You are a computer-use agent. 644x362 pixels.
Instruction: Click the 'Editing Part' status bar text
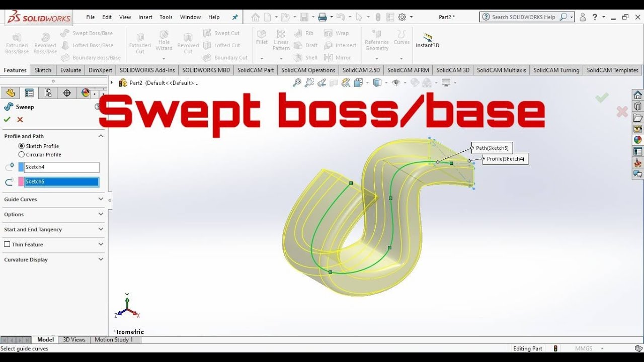coord(527,348)
